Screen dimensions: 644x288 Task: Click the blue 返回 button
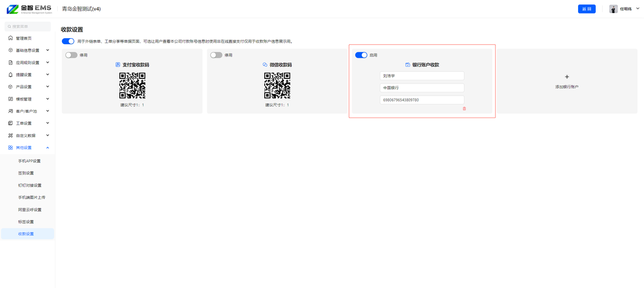(587, 9)
